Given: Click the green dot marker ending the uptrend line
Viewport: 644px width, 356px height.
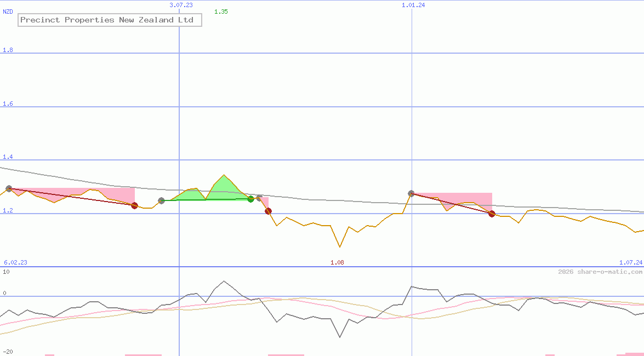Looking at the screenshot, I should (x=250, y=199).
